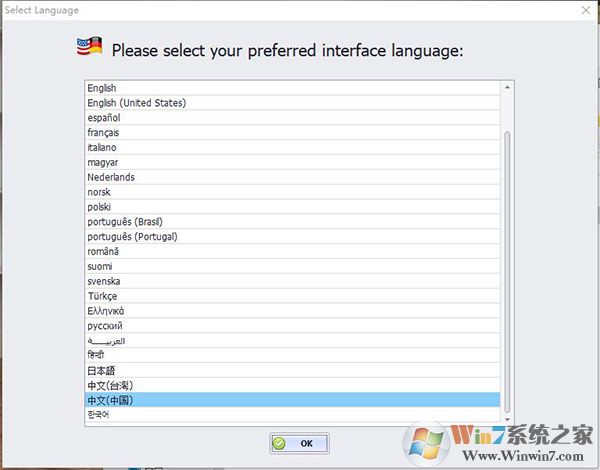Pick the Korean 한국어 row
600x470 pixels.
pyautogui.click(x=292, y=415)
